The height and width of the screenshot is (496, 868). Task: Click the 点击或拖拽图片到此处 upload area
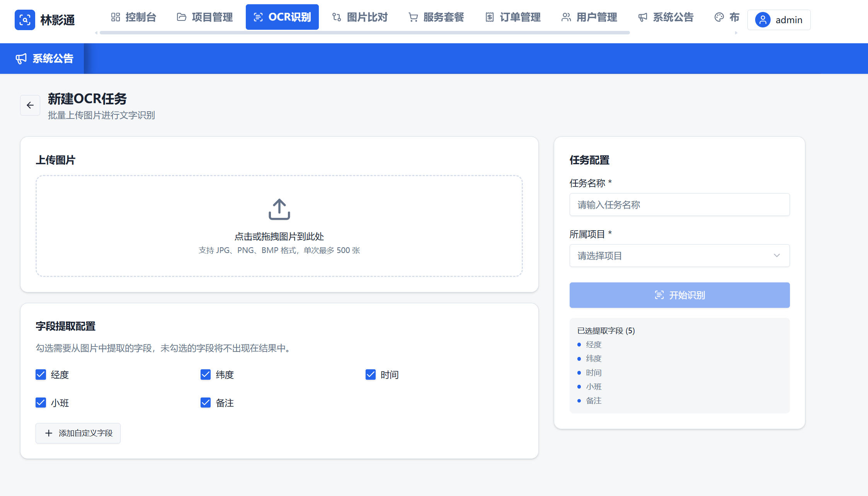279,226
